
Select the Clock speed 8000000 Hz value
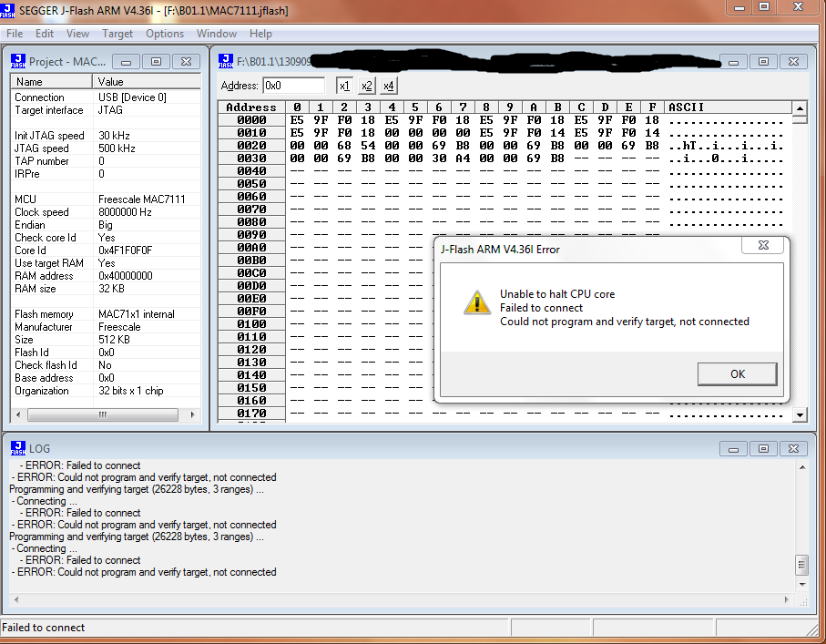[x=125, y=212]
